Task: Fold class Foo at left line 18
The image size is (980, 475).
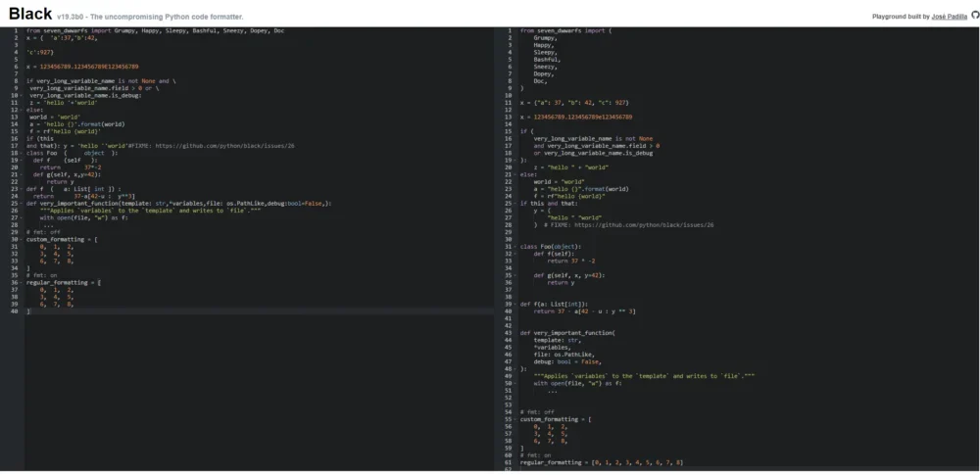Action: [22, 153]
